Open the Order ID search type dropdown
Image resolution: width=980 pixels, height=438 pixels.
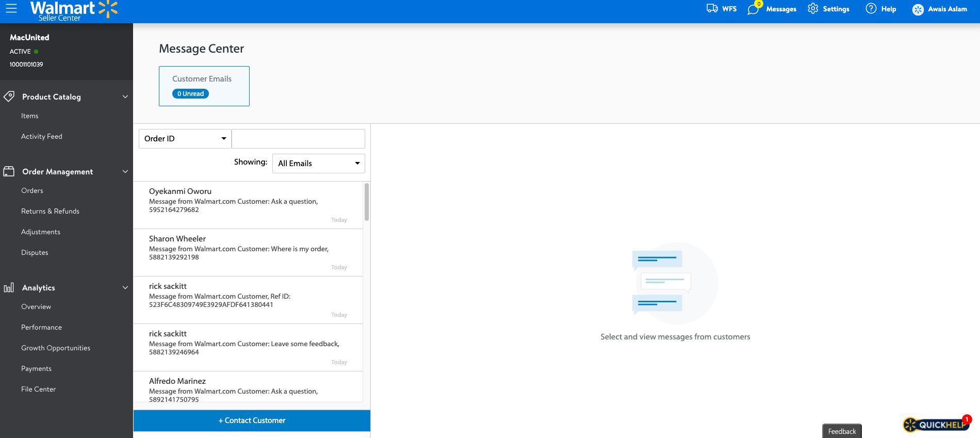point(185,139)
